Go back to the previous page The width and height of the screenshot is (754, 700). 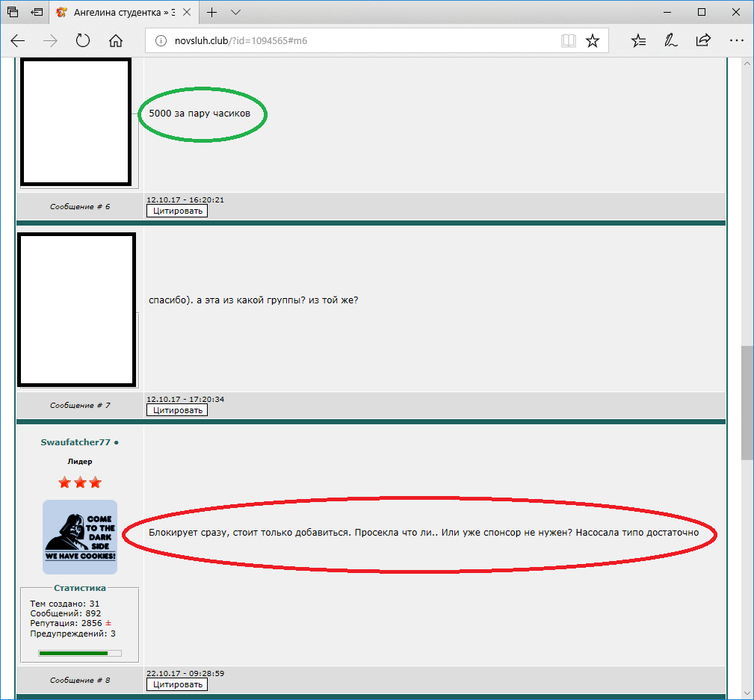[18, 41]
